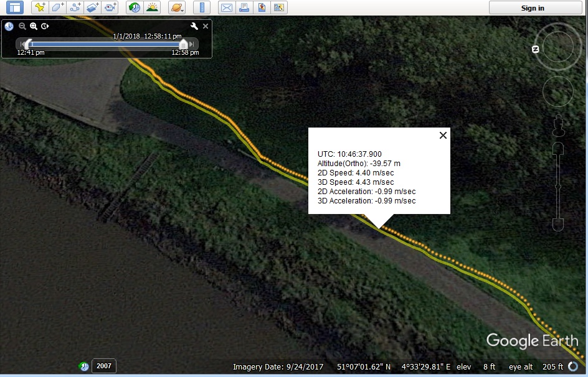Record a tour with the camera icon
This screenshot has height=377, width=588.
coord(110,7)
